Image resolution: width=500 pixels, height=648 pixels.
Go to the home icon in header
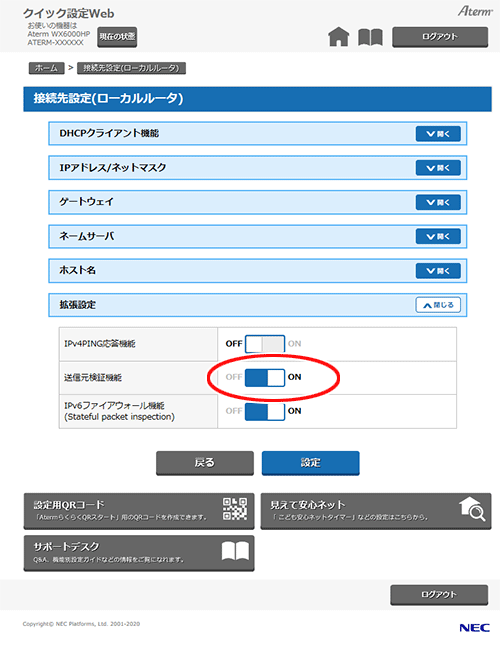[338, 36]
